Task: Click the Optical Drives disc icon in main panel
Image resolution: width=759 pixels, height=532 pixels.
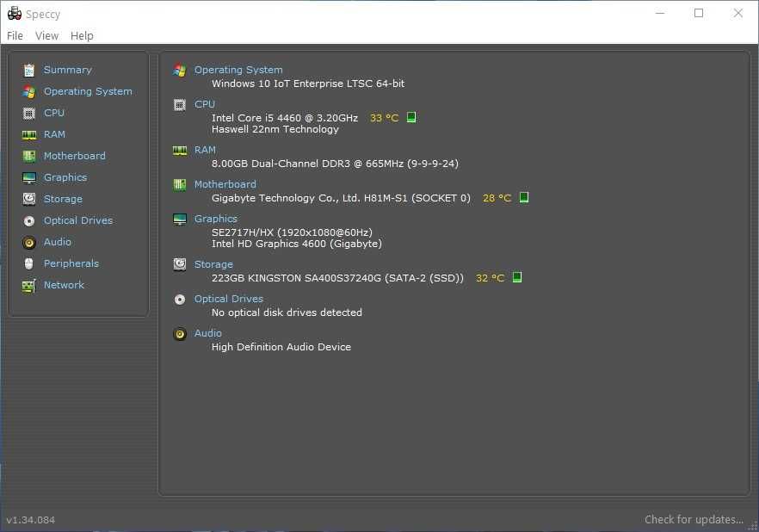Action: point(180,300)
